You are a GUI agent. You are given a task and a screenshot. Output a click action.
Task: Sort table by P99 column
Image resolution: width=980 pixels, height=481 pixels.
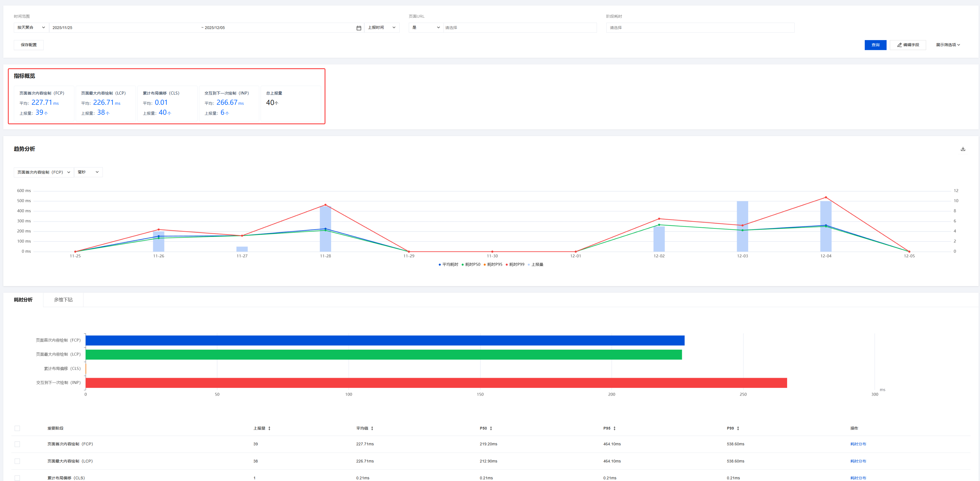point(738,428)
